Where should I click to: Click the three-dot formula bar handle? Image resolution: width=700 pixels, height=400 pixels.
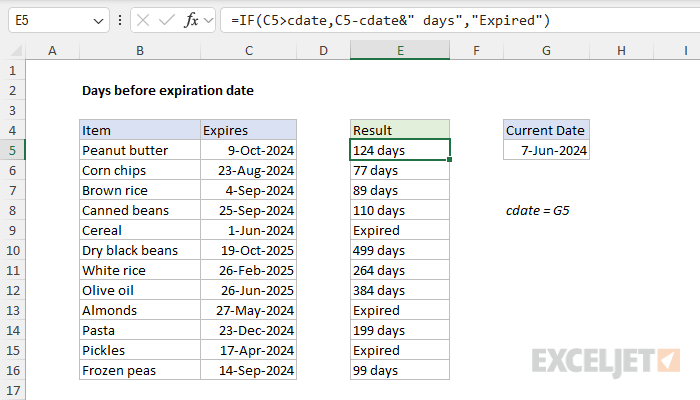click(x=120, y=20)
